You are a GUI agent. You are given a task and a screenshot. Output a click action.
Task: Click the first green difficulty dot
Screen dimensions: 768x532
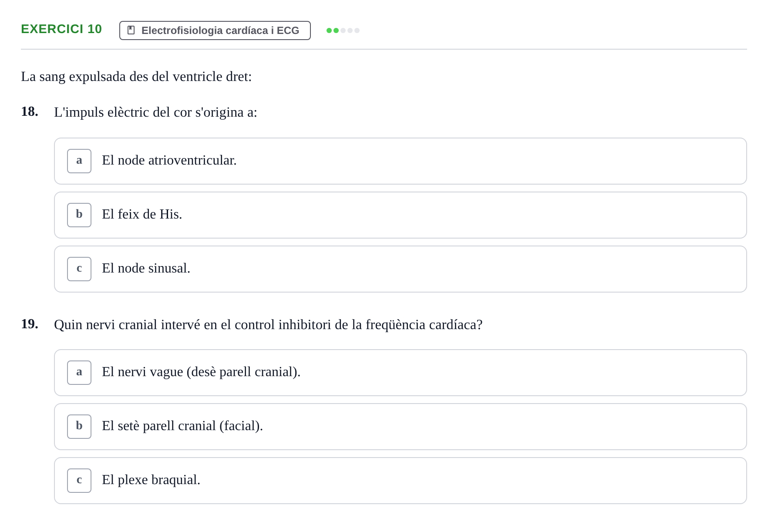(x=329, y=30)
